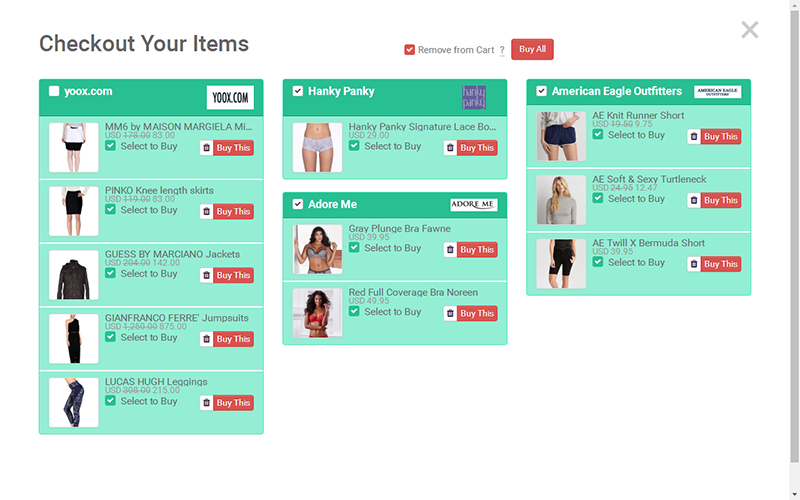Open the LUCAS HUGH leggings thumbnail
Viewport: 800px width, 500px height.
pos(73,403)
